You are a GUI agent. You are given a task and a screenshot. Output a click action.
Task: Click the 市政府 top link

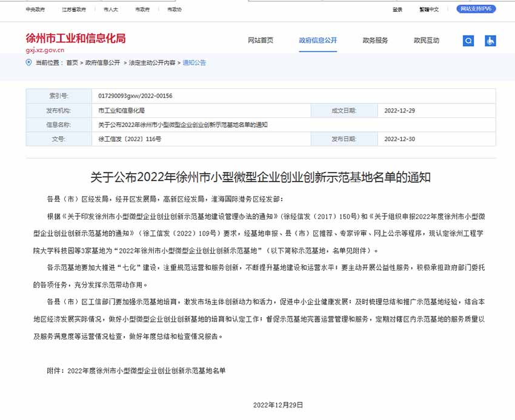click(142, 10)
